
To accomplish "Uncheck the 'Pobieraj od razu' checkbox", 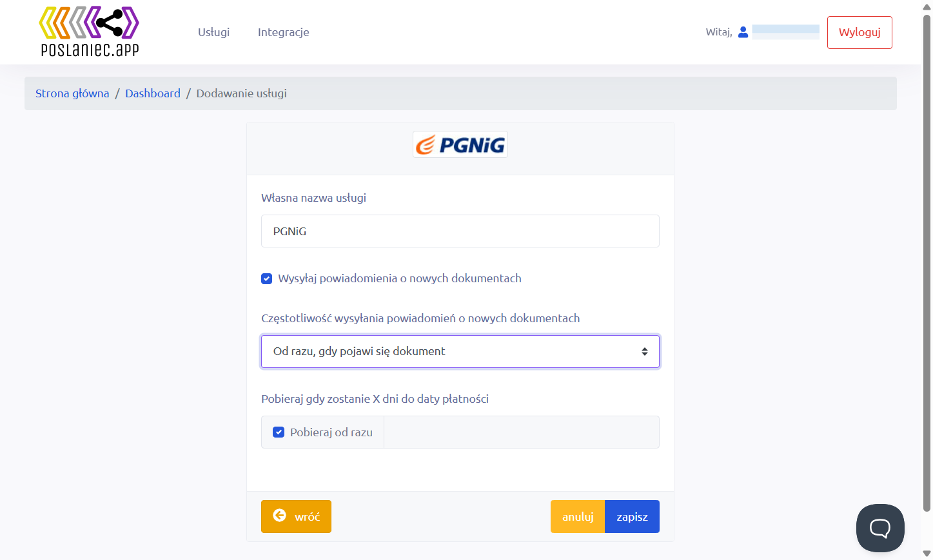I will (x=279, y=432).
